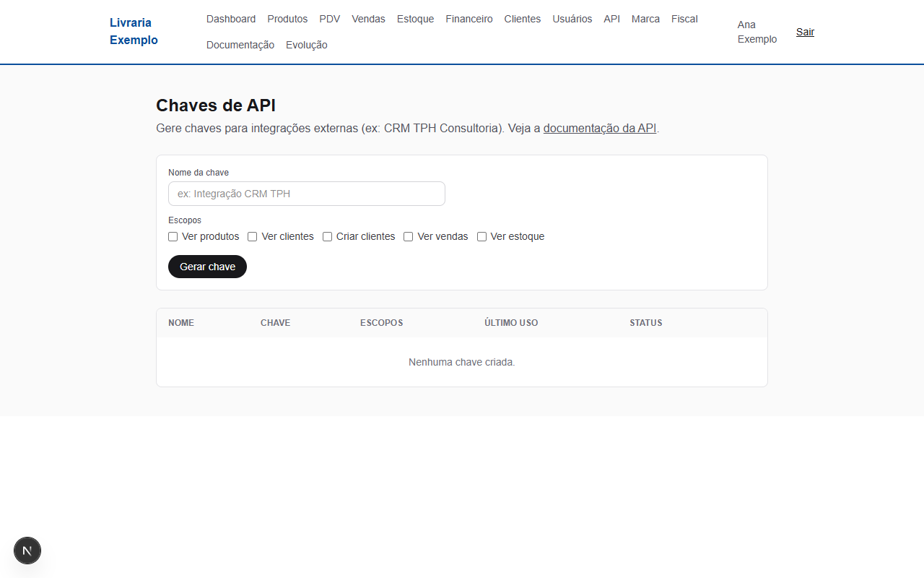Navigate to Vendas
The width and height of the screenshot is (924, 578).
point(368,19)
